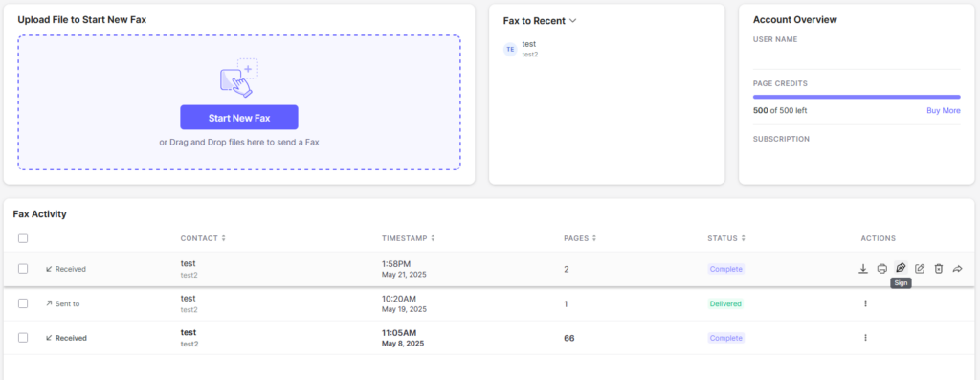Click the page count 66
This screenshot has height=380, width=980.
click(568, 338)
